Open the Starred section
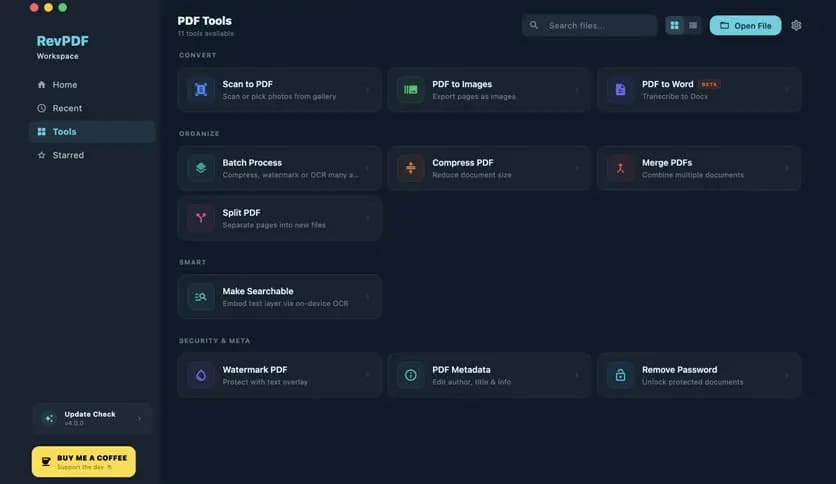836x484 pixels. [92, 155]
